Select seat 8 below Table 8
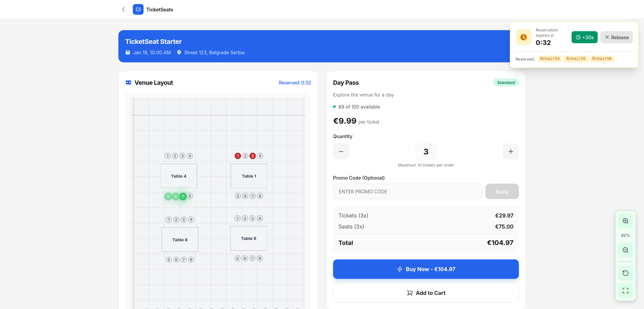644x309 pixels. (191, 260)
